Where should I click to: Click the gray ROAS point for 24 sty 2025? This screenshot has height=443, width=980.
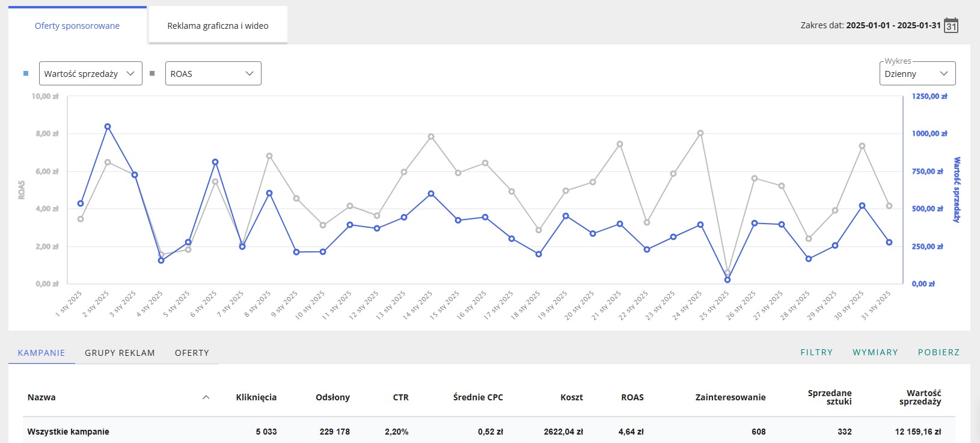700,133
